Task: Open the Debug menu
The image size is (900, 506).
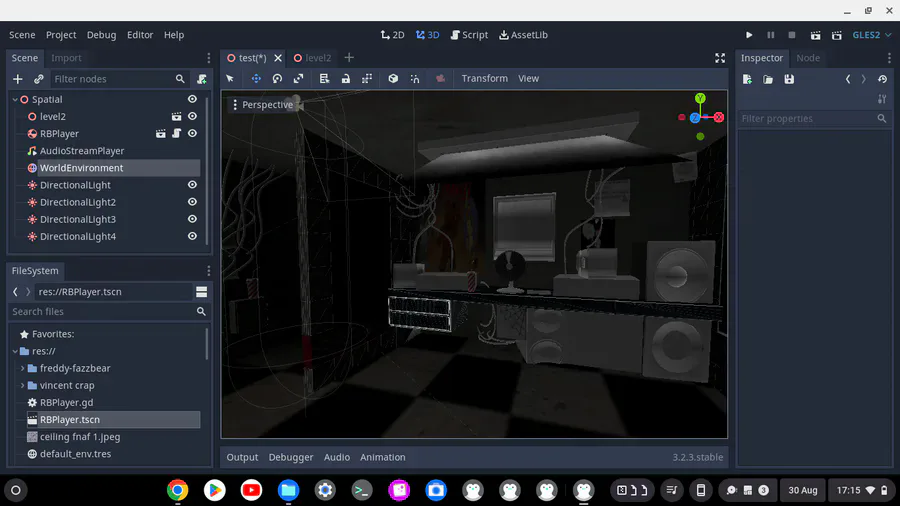Action: click(x=102, y=35)
